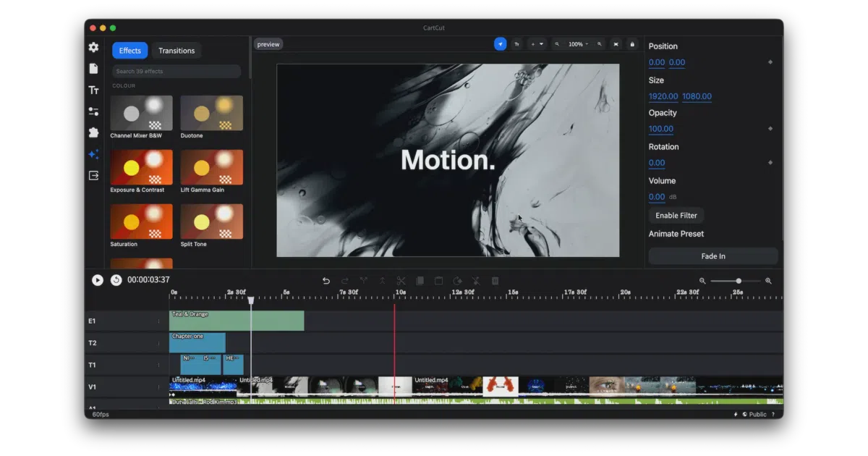
Task: Apply the Fade In animate preset
Action: pos(713,256)
